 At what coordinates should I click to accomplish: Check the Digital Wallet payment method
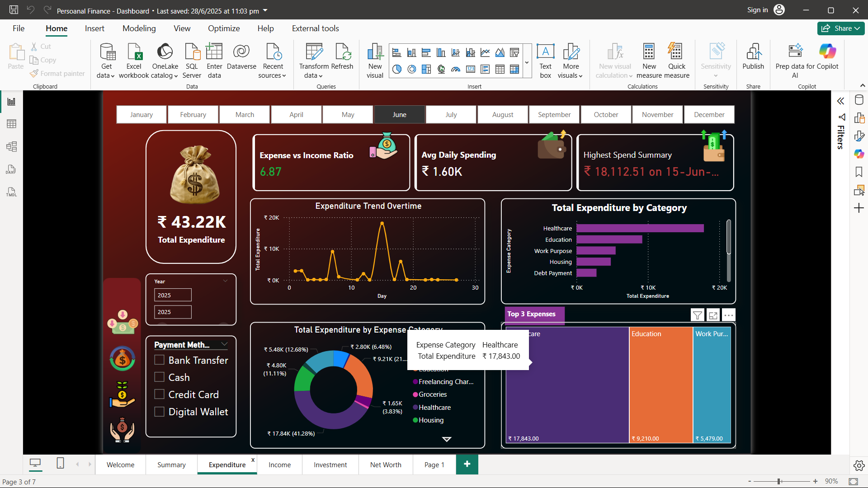[x=159, y=412]
